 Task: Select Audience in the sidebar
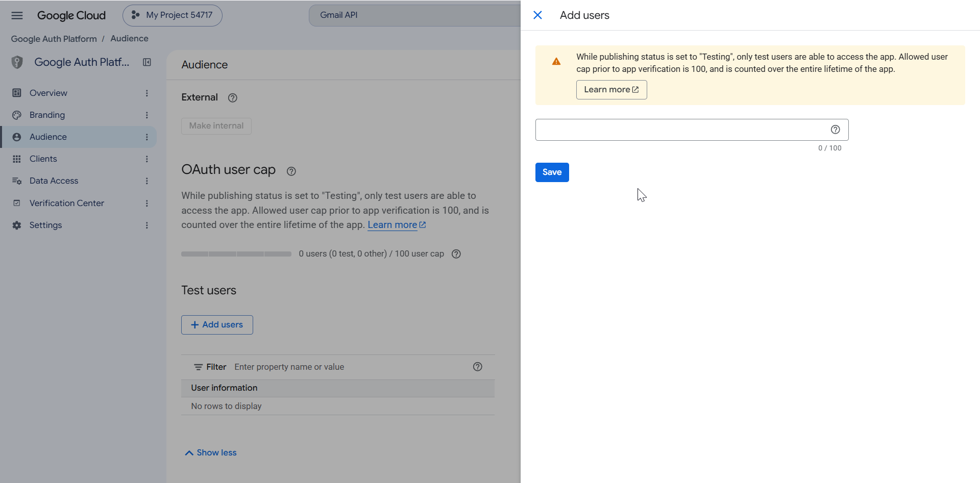78,137
